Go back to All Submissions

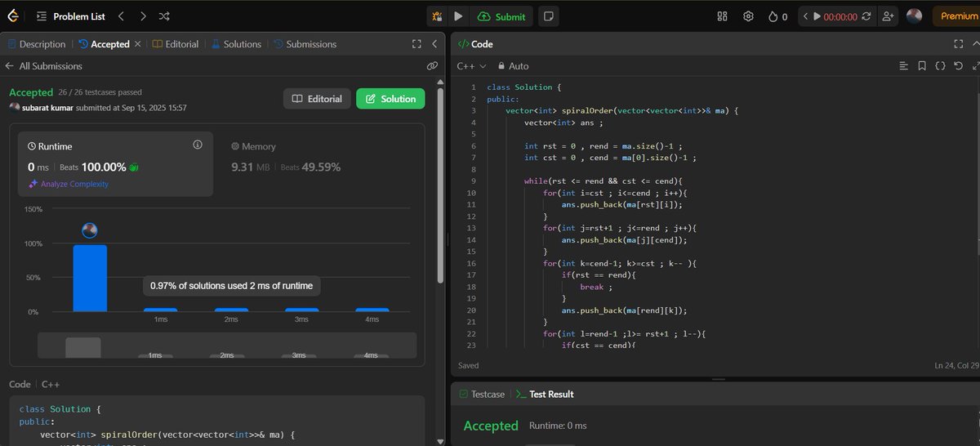coord(43,66)
